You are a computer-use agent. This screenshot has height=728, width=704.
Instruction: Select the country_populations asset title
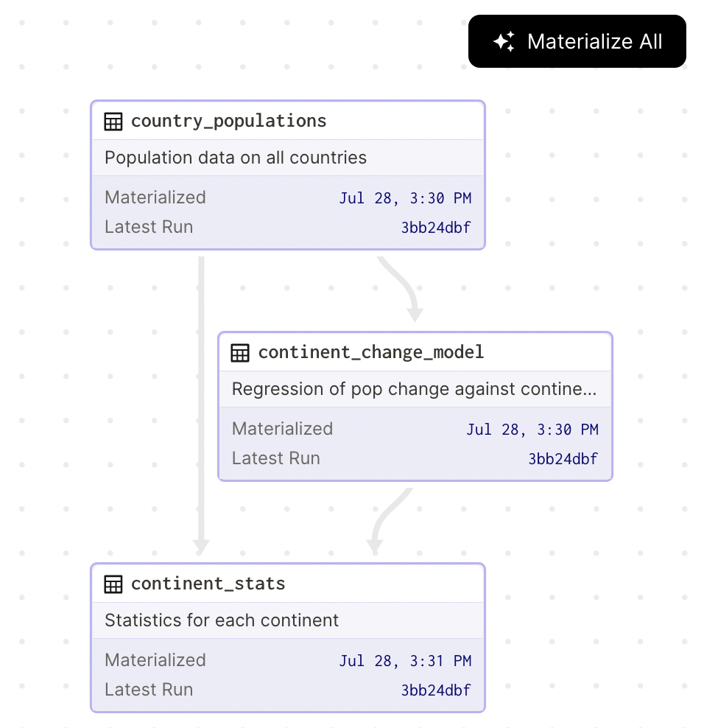pos(228,121)
